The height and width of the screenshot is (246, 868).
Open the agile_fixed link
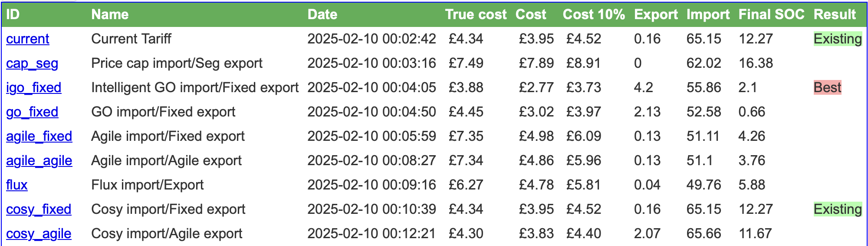point(39,136)
